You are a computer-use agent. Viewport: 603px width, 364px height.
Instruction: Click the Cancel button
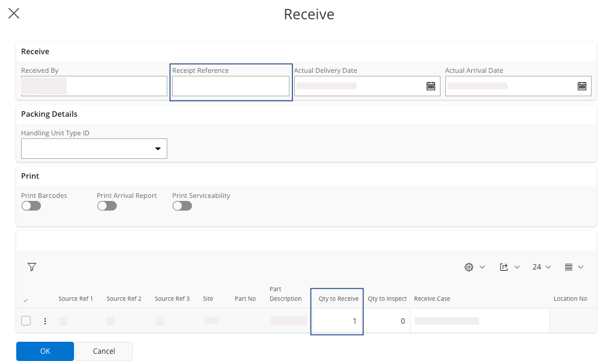coord(104,351)
